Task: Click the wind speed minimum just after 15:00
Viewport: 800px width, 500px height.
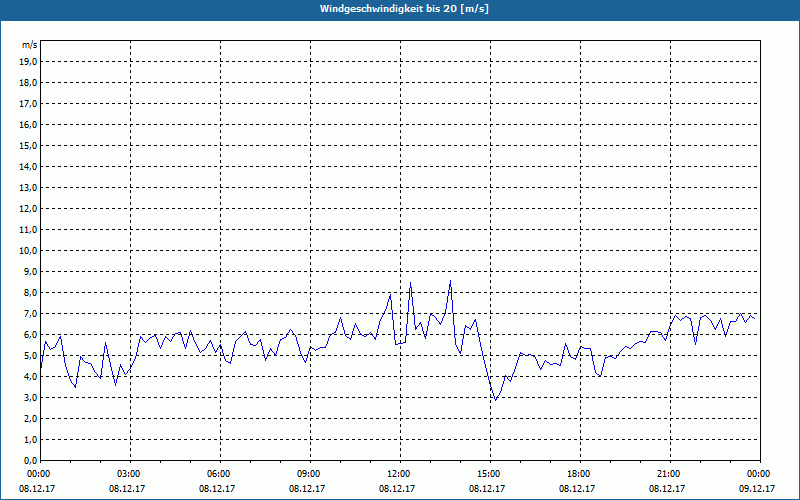Action: point(495,400)
